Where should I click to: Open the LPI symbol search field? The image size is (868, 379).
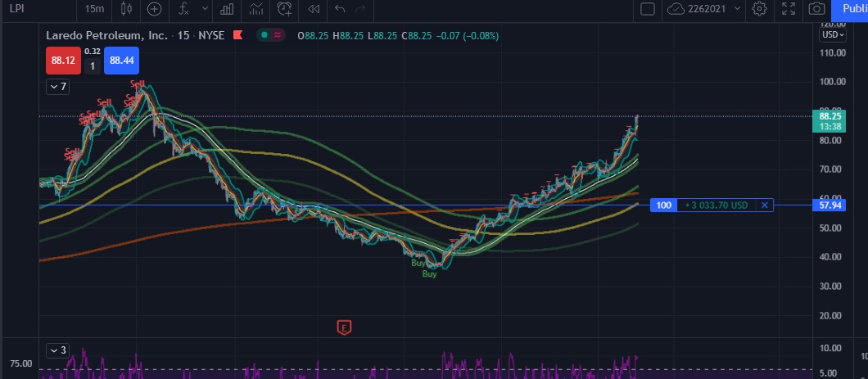coord(18,9)
